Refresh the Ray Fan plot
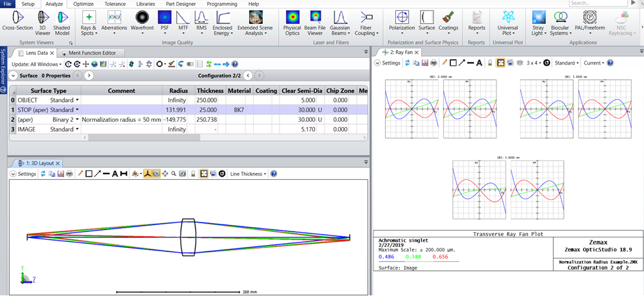Image resolution: width=644 pixels, height=296 pixels. coord(408,63)
